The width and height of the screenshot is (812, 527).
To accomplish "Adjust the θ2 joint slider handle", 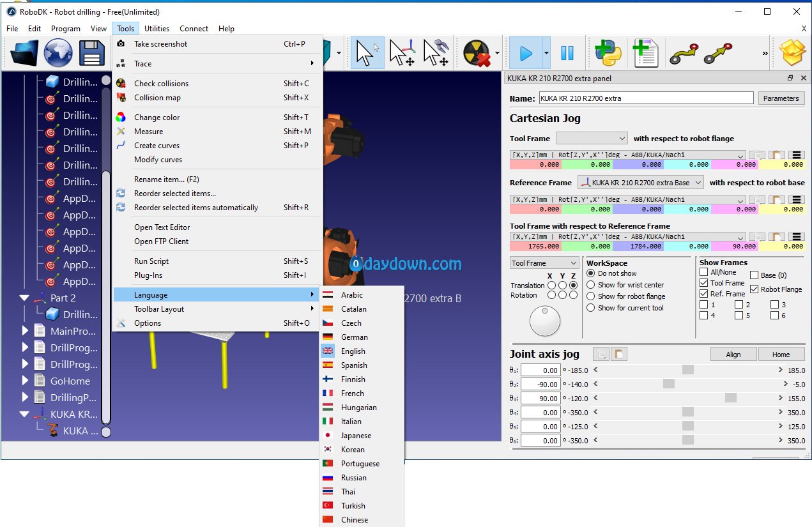I will (669, 384).
